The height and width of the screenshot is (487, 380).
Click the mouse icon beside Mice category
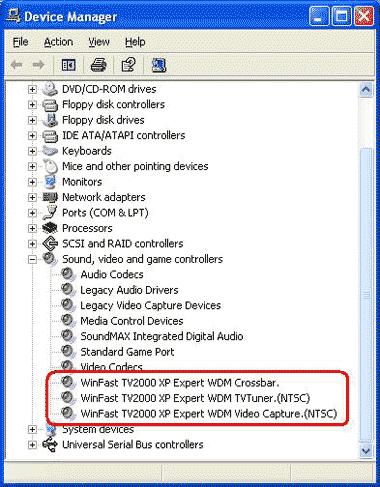[51, 166]
